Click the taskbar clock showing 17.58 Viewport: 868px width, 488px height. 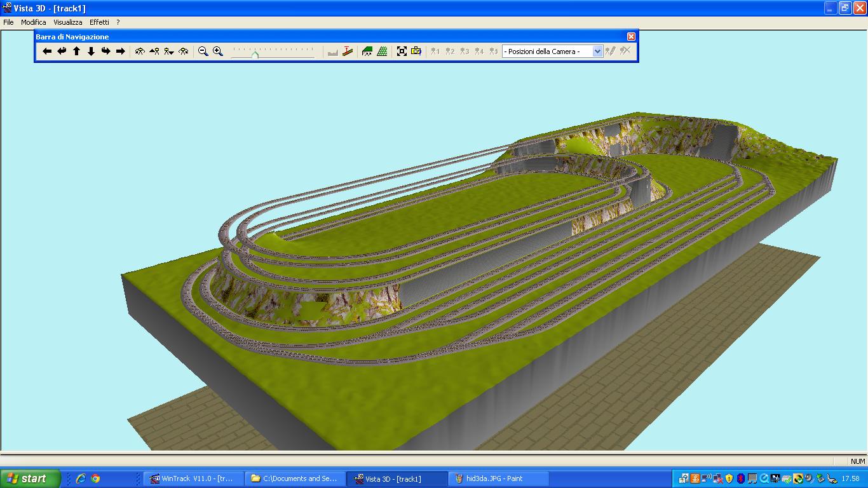coord(850,478)
